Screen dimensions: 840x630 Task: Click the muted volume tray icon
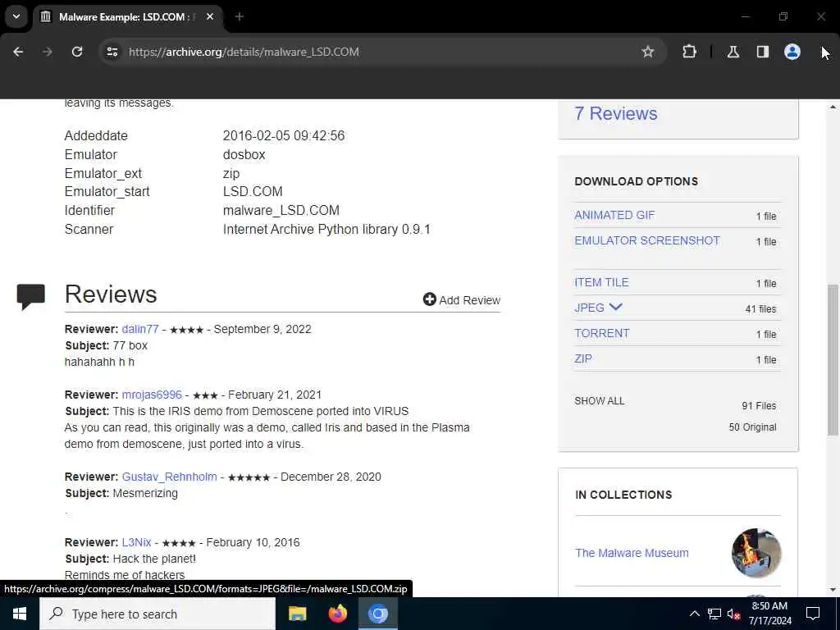[x=733, y=614]
